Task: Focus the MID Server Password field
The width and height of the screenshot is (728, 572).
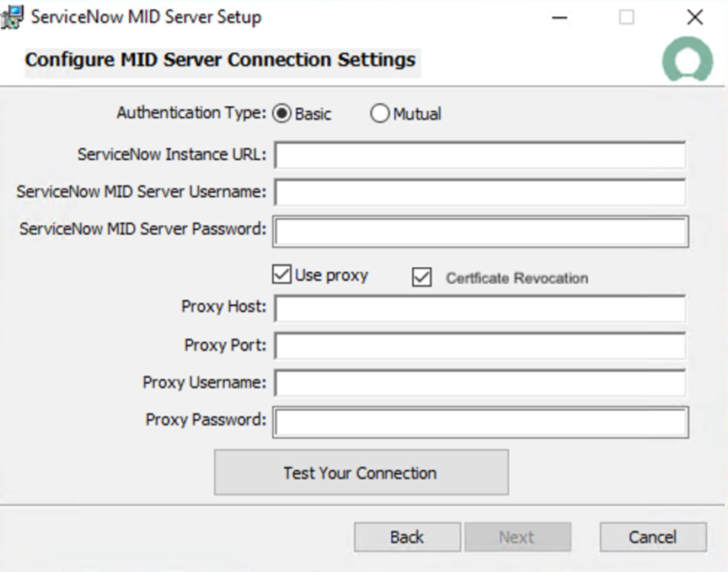Action: click(x=480, y=231)
